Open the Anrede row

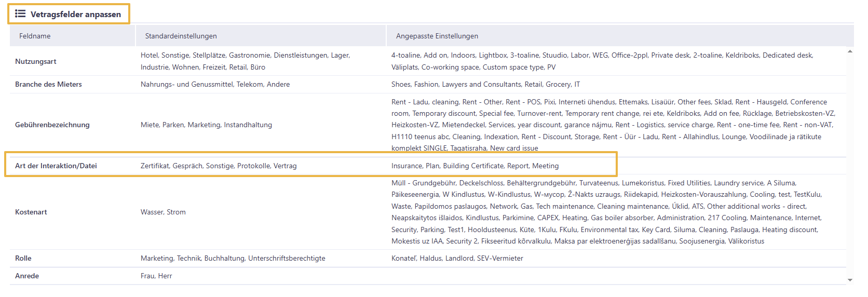(x=428, y=276)
